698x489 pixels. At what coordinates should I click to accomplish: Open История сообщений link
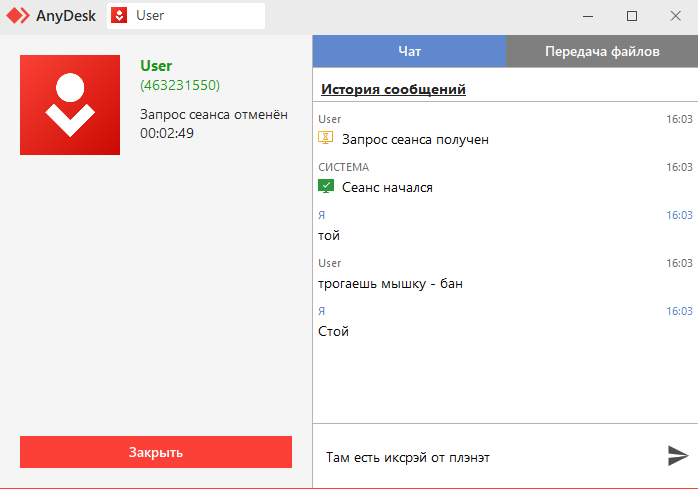[394, 89]
